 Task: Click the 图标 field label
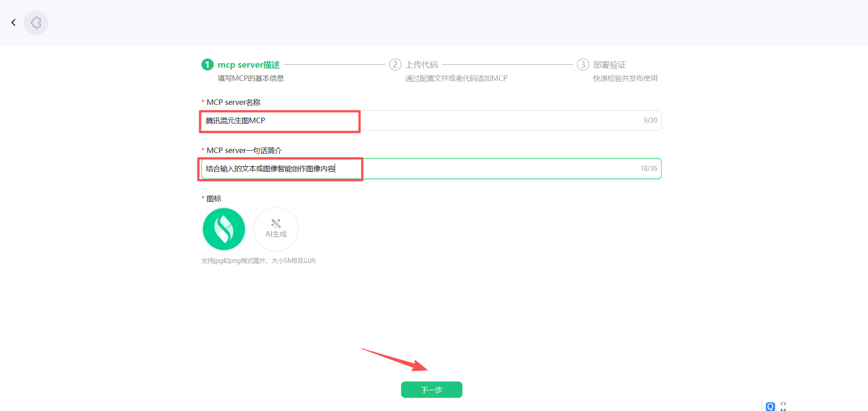tap(214, 198)
